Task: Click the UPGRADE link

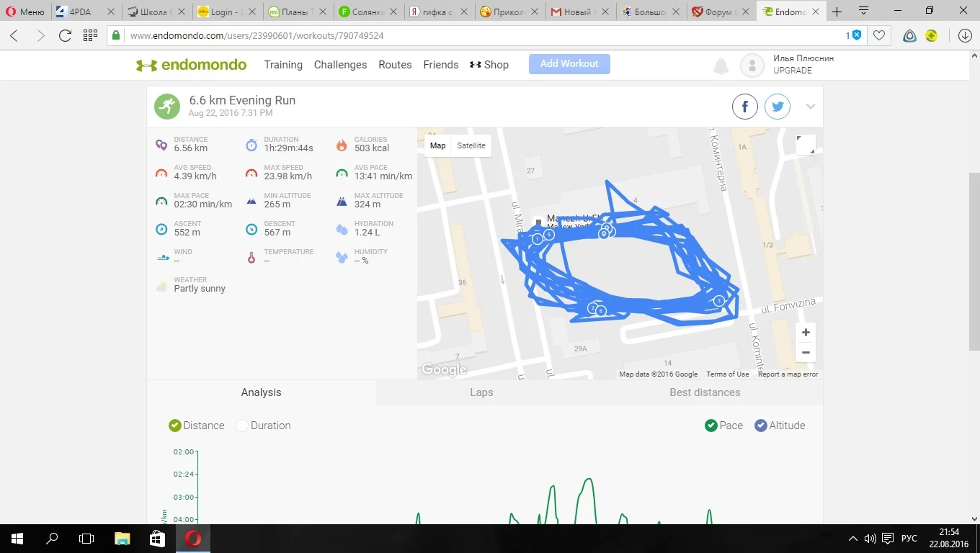Action: coord(793,71)
